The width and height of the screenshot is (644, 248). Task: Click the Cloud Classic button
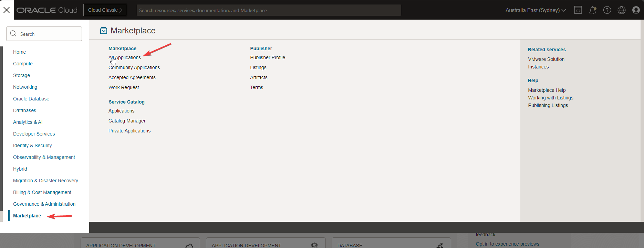click(x=105, y=10)
